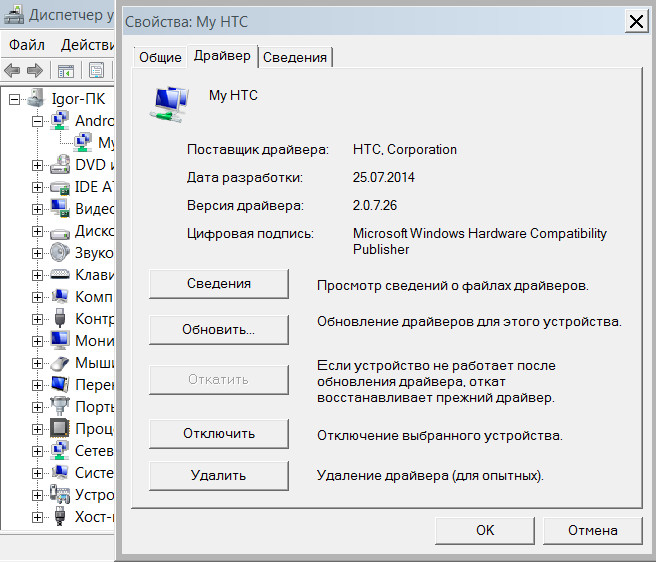Click the mouse category icon
The width and height of the screenshot is (656, 562).
tap(60, 363)
